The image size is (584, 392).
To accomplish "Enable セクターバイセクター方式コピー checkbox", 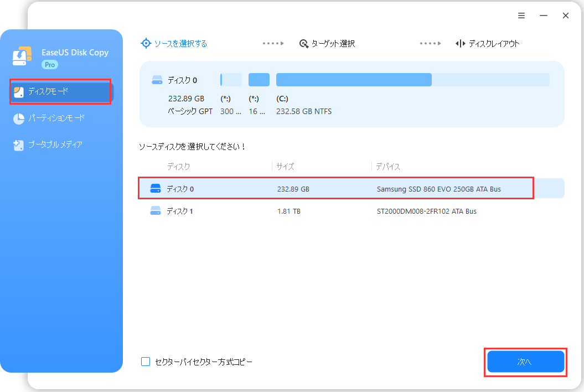I will click(x=146, y=362).
